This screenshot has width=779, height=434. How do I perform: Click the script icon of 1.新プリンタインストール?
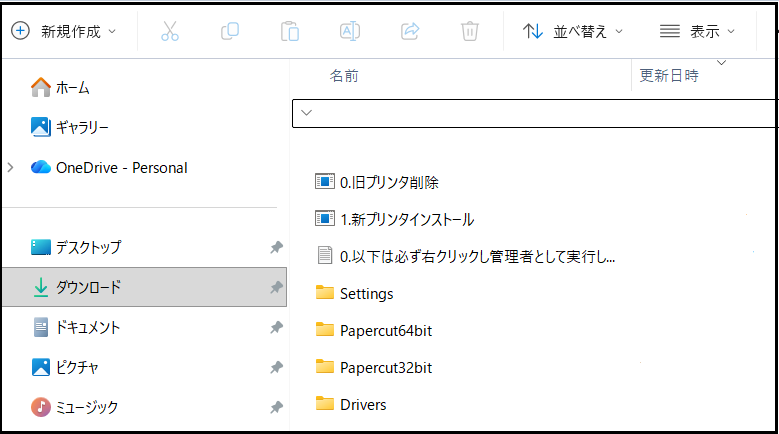(x=325, y=218)
